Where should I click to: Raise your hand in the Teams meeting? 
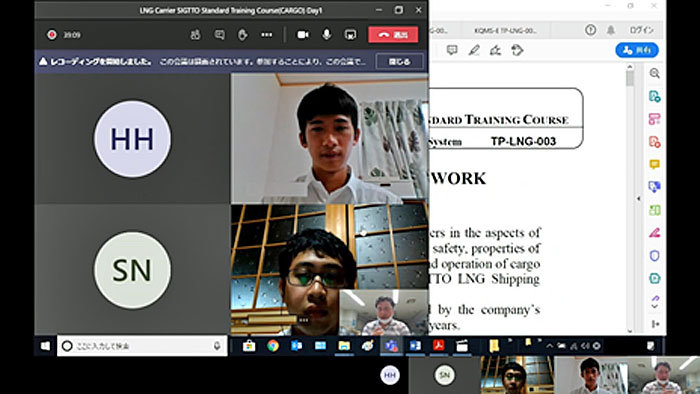(x=242, y=35)
